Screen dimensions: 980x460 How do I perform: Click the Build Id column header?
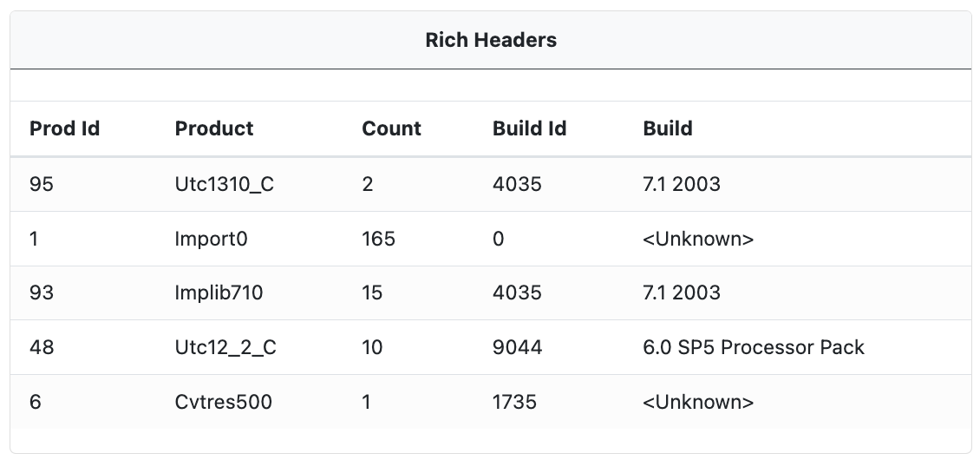tap(529, 128)
